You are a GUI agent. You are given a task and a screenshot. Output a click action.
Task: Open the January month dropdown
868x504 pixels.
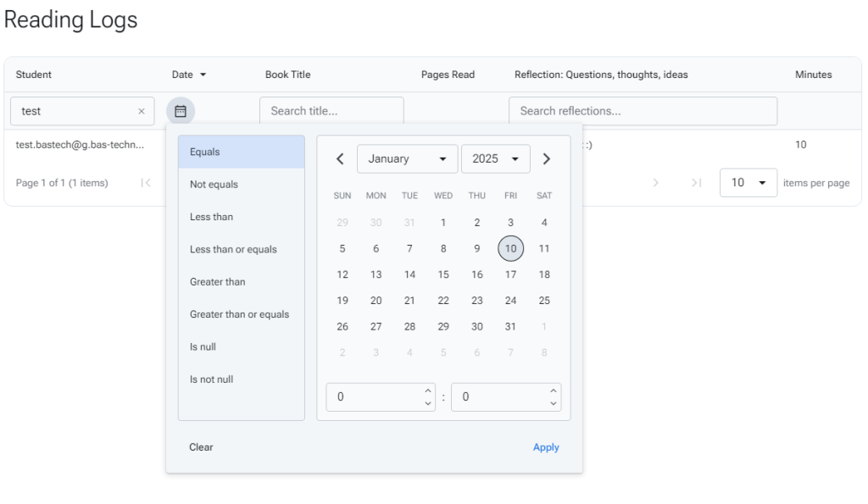click(407, 159)
